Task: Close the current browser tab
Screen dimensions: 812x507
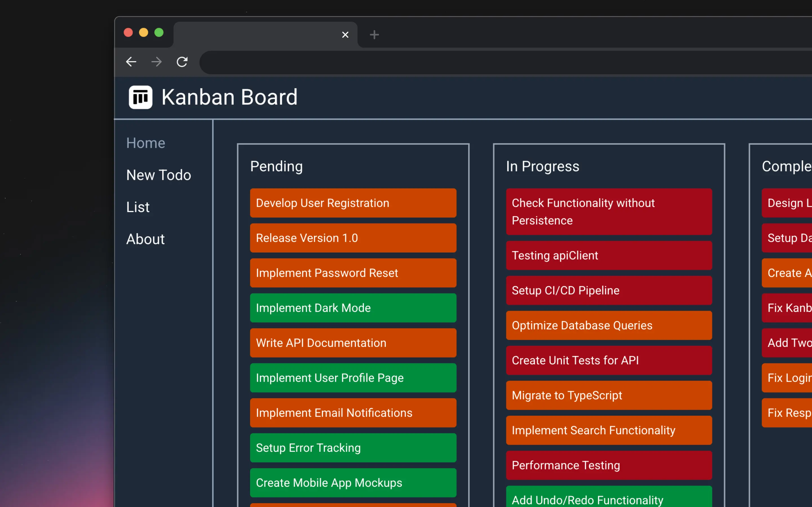Action: [345, 35]
